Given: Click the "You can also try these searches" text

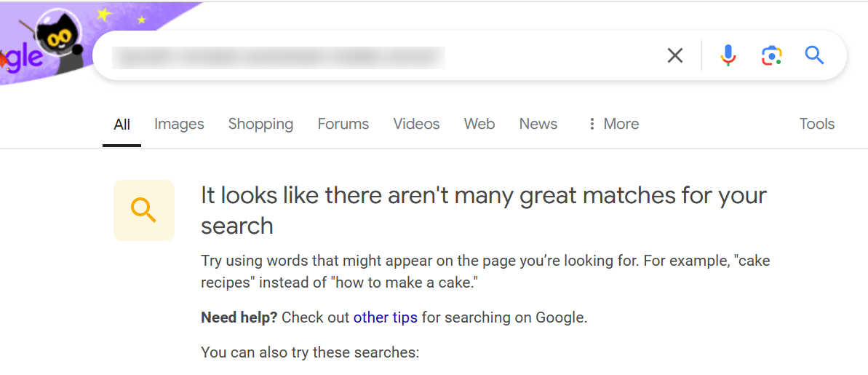Looking at the screenshot, I should pyautogui.click(x=310, y=353).
